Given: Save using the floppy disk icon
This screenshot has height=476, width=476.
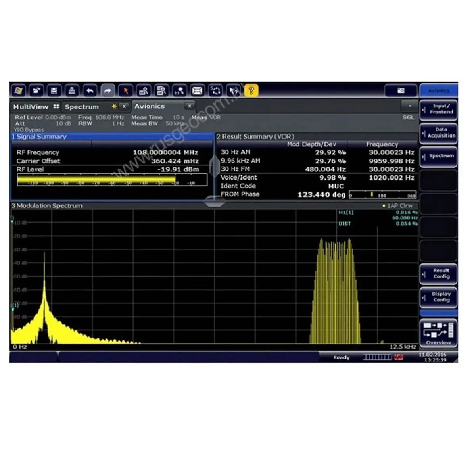Looking at the screenshot, I should (x=54, y=91).
